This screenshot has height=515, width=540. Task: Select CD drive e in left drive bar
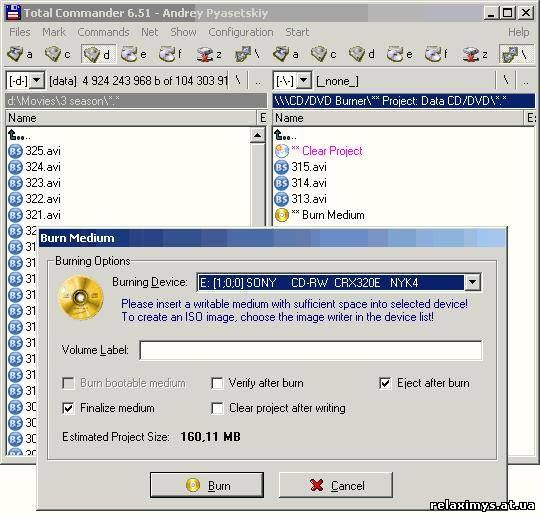tap(134, 54)
